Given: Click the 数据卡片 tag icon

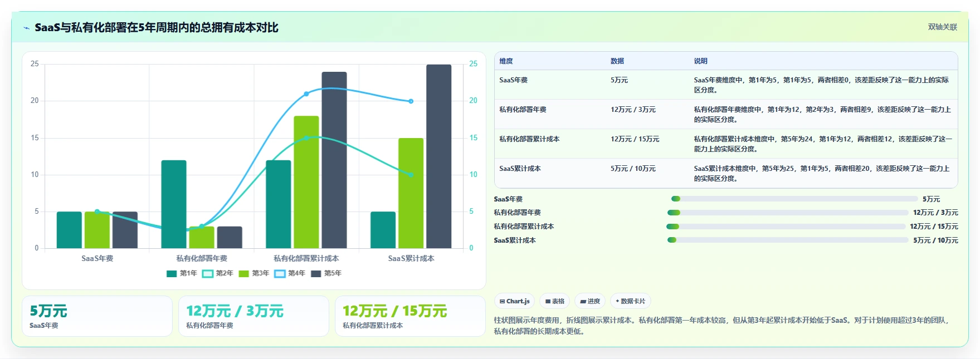Looking at the screenshot, I should (x=617, y=301).
